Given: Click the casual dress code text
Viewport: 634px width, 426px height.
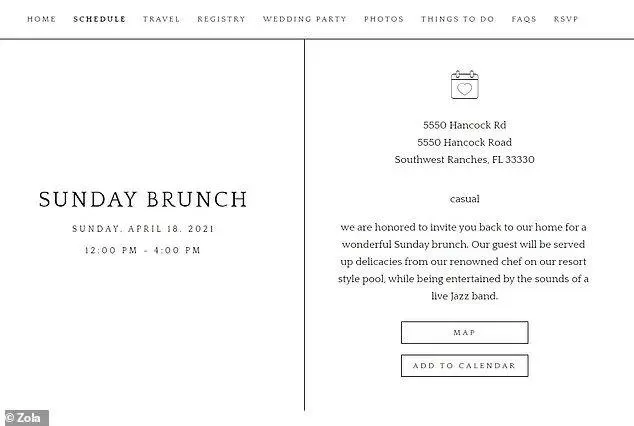Looking at the screenshot, I should (465, 199).
